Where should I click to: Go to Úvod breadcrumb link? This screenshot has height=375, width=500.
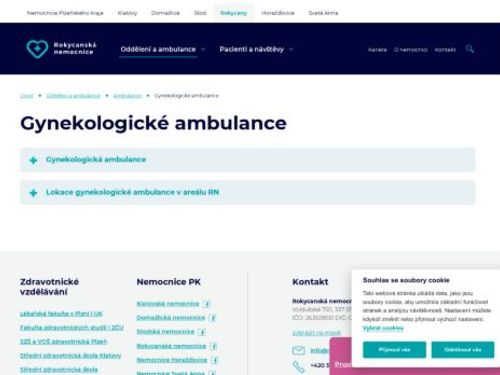(x=27, y=96)
